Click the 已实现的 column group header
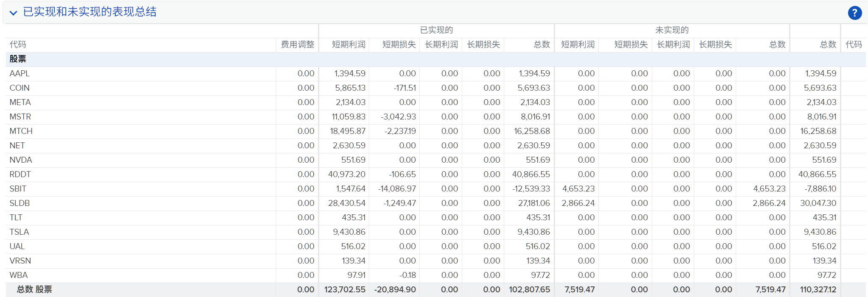868x297 pixels. (436, 30)
